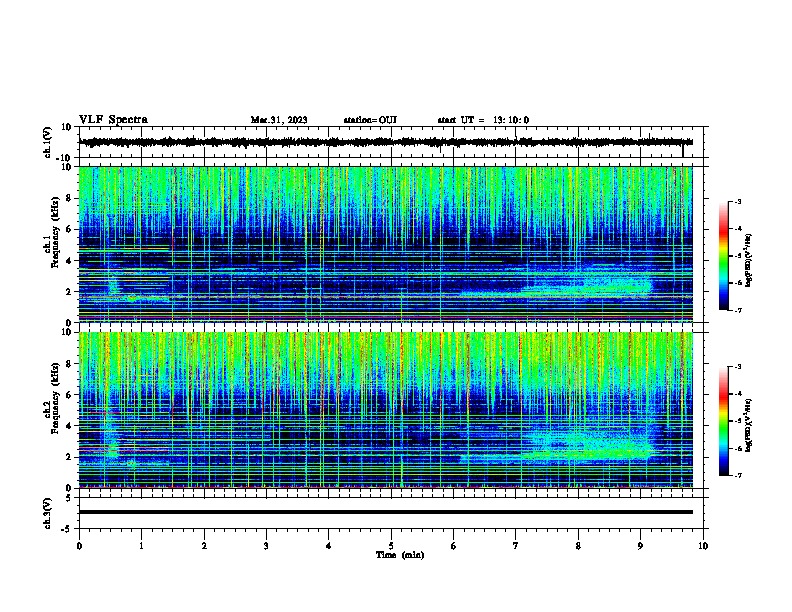Viewport: 792px width, 612px height.
Task: Click the "-3" label on ch.1 color scale
Action: [737, 202]
